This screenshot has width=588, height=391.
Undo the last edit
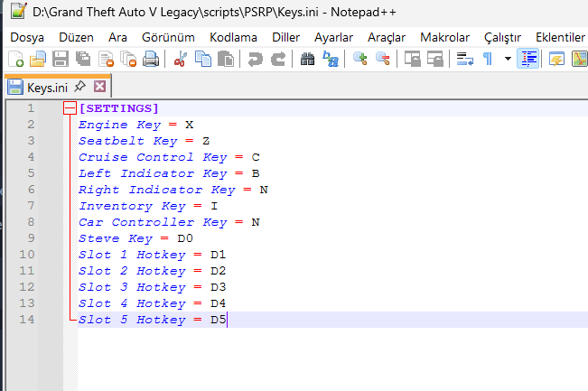256,59
